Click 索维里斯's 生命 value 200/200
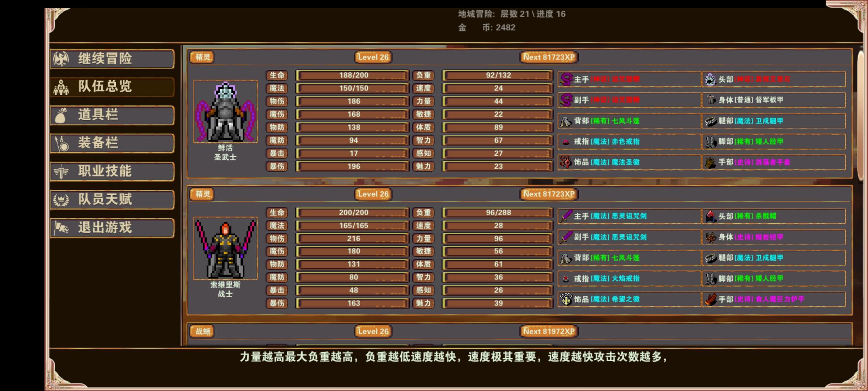868x391 pixels. point(353,213)
